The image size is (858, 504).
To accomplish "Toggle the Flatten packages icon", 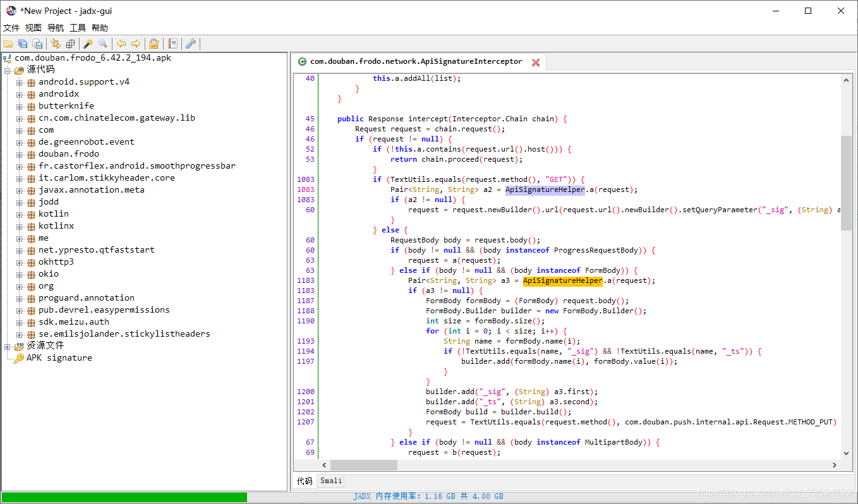I will click(71, 44).
